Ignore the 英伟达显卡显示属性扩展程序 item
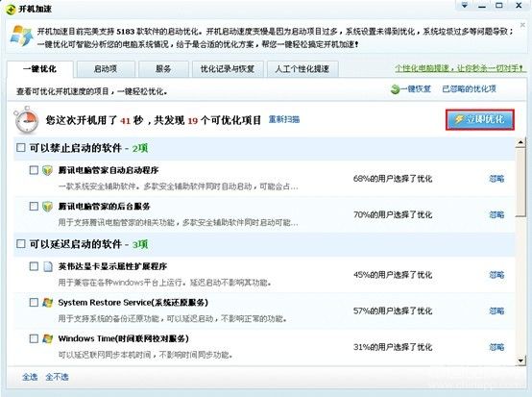532x397 pixels. (x=496, y=275)
